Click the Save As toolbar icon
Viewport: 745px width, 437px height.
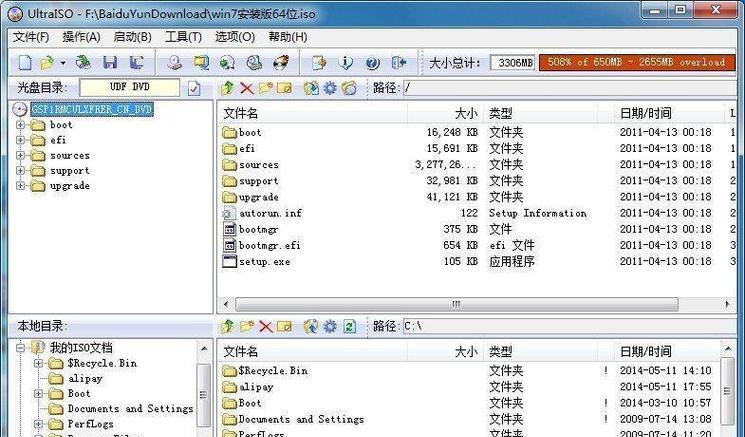click(x=137, y=63)
